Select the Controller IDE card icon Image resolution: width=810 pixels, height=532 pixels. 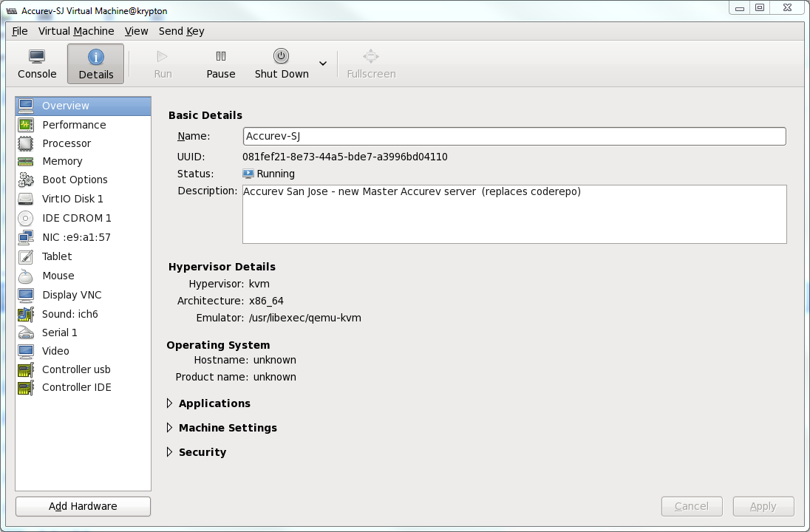(26, 387)
